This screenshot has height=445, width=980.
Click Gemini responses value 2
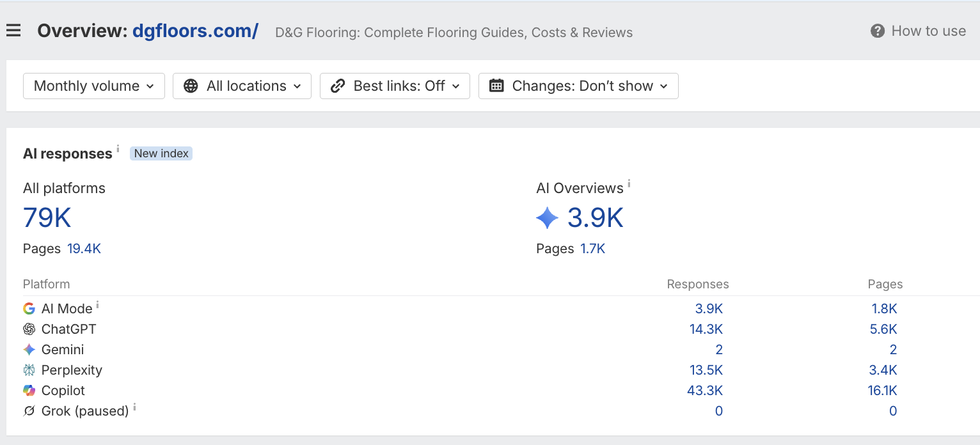719,350
